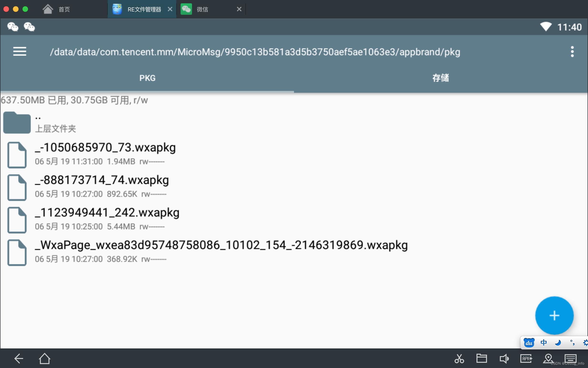Image resolution: width=588 pixels, height=368 pixels.
Task: Click the home icon in 首页 tab
Action: 48,9
